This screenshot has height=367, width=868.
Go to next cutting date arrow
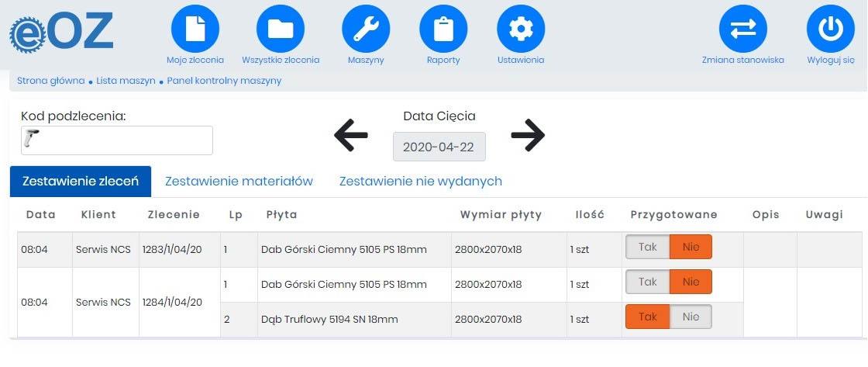point(528,136)
